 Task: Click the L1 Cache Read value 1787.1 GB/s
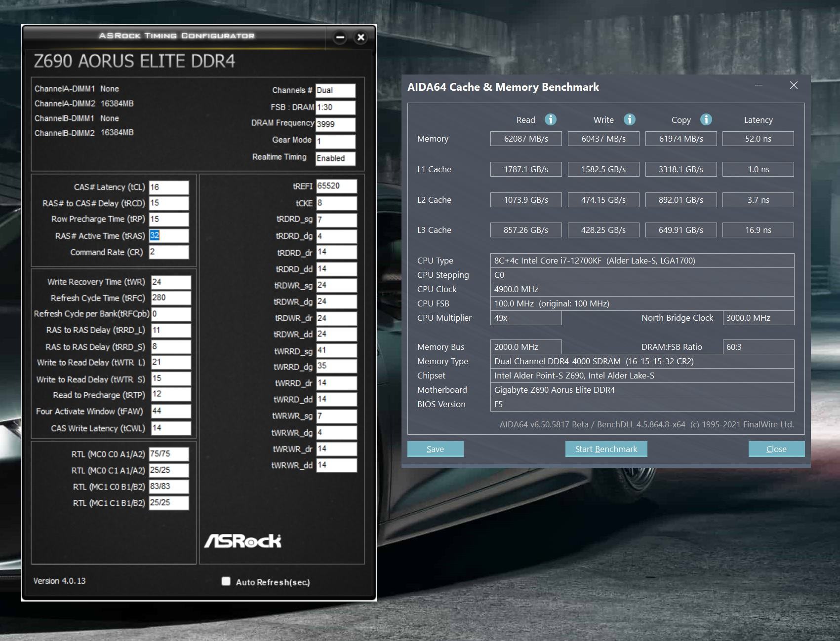[526, 169]
